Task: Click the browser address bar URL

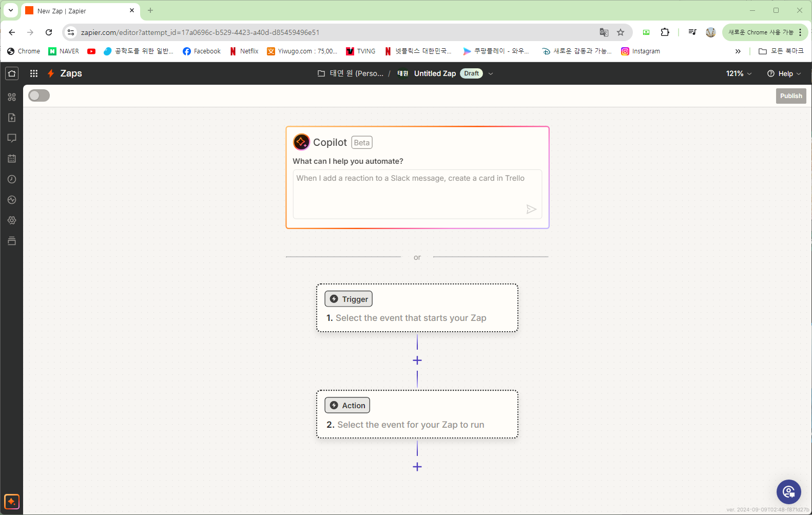Action: 200,32
